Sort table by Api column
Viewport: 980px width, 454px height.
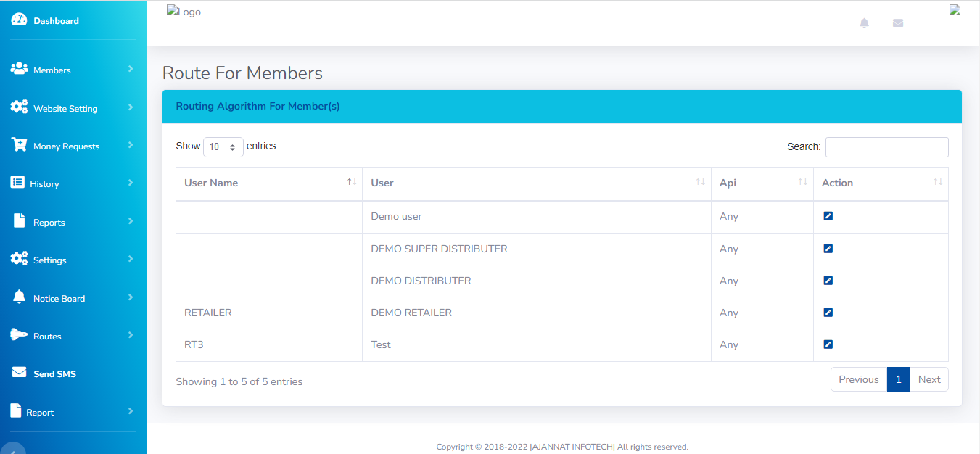pos(762,183)
